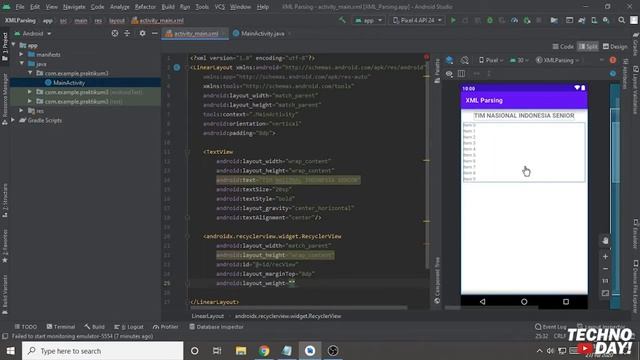Viewport: 640px width, 360px height.
Task: Zoom out the preview with the minus icon
Action: tap(605, 269)
